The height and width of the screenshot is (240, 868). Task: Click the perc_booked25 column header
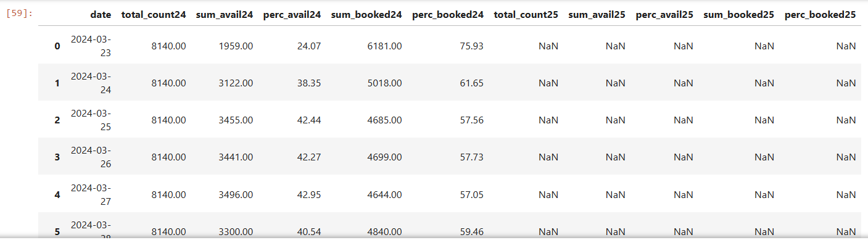click(820, 14)
